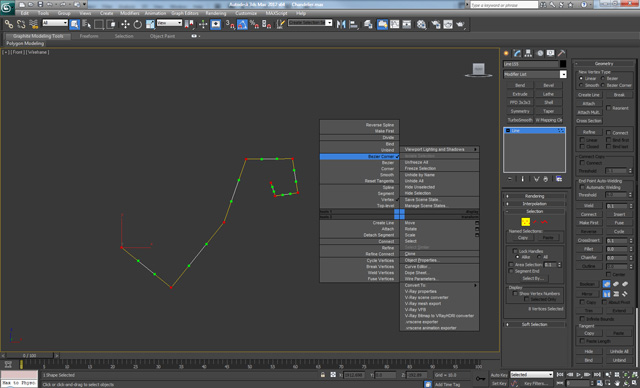Open the reference coordinate View dropdown
Image resolution: width=640 pixels, height=388 pixels.
(x=169, y=23)
